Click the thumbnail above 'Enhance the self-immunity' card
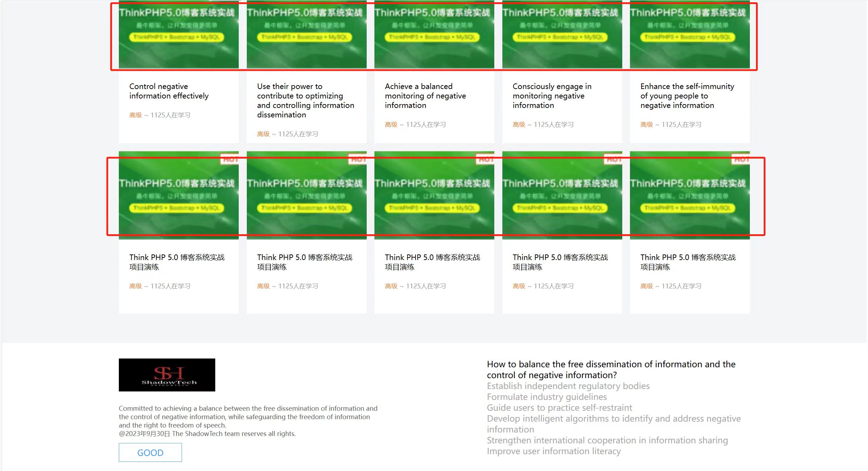 tap(690, 35)
